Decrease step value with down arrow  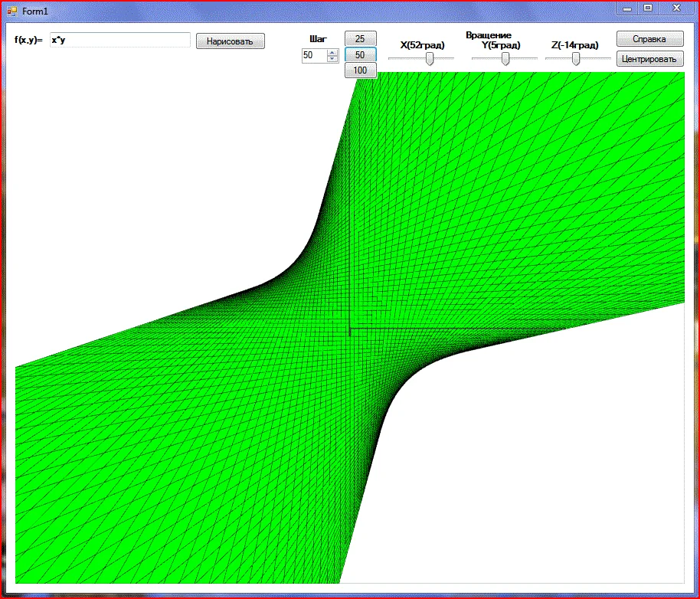[x=332, y=58]
